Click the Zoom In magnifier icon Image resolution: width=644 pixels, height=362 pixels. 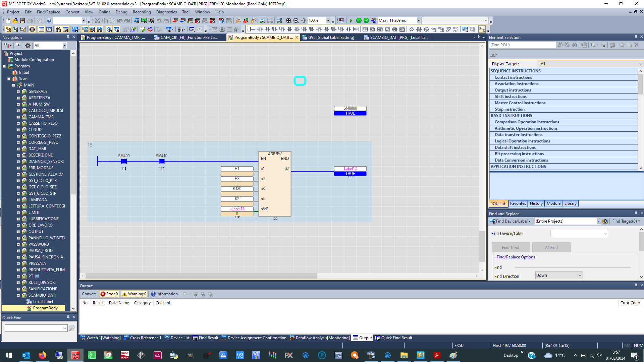288,21
